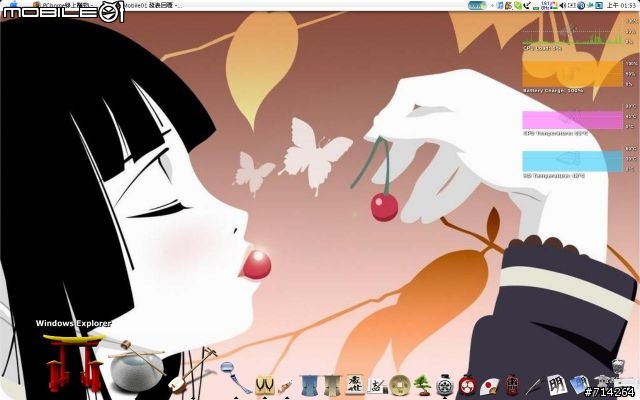This screenshot has width=640, height=400.
Task: Open the shamisen instrument desktop icon
Action: coord(192,371)
